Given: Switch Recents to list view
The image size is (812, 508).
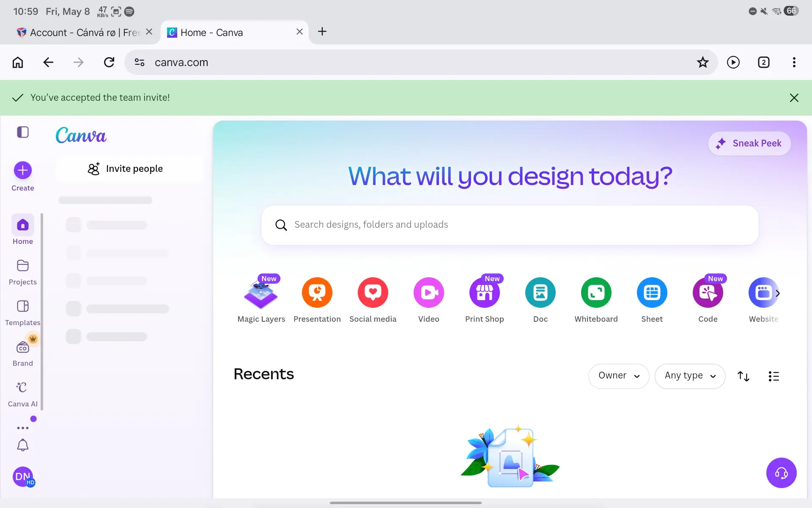Looking at the screenshot, I should tap(774, 376).
